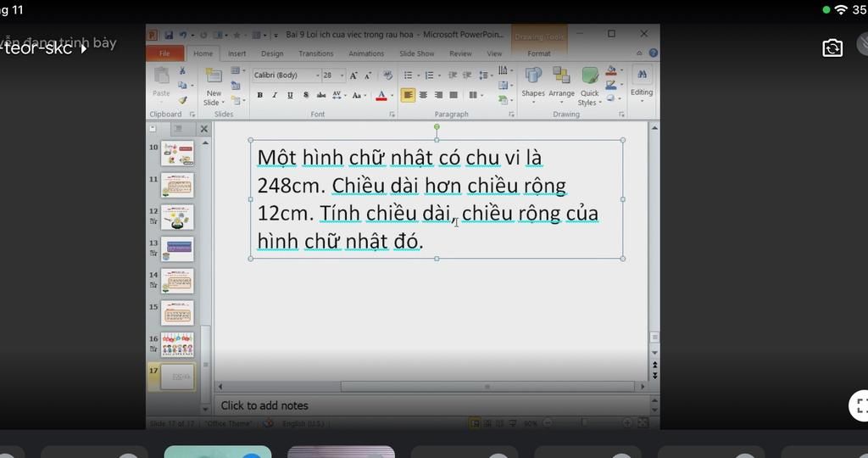
Task: Select the Format Painter brush
Action: click(182, 100)
